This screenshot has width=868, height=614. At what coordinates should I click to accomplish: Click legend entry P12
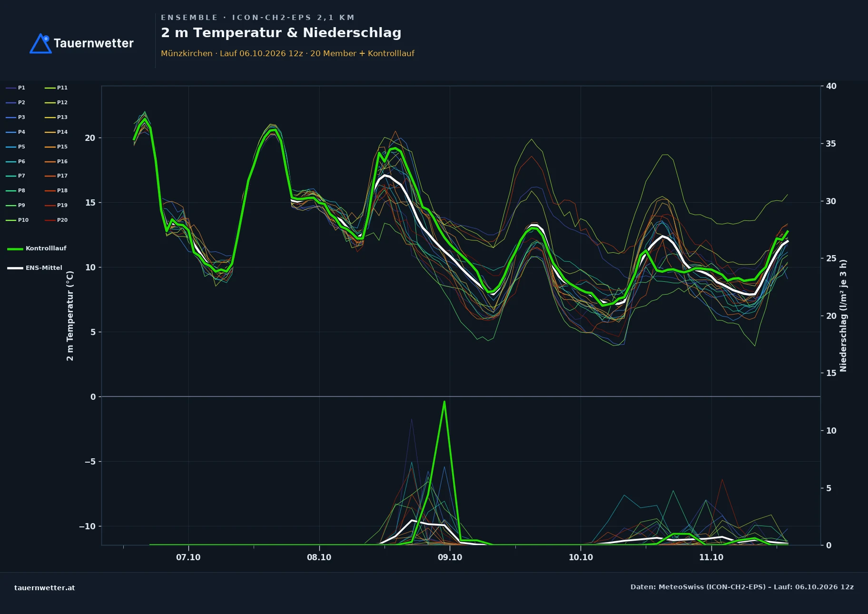tap(56, 102)
